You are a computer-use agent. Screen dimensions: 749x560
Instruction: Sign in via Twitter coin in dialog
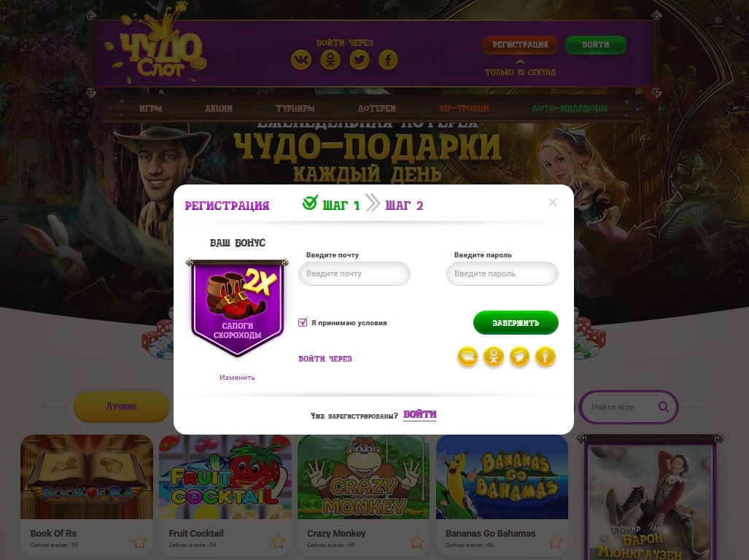pos(519,357)
